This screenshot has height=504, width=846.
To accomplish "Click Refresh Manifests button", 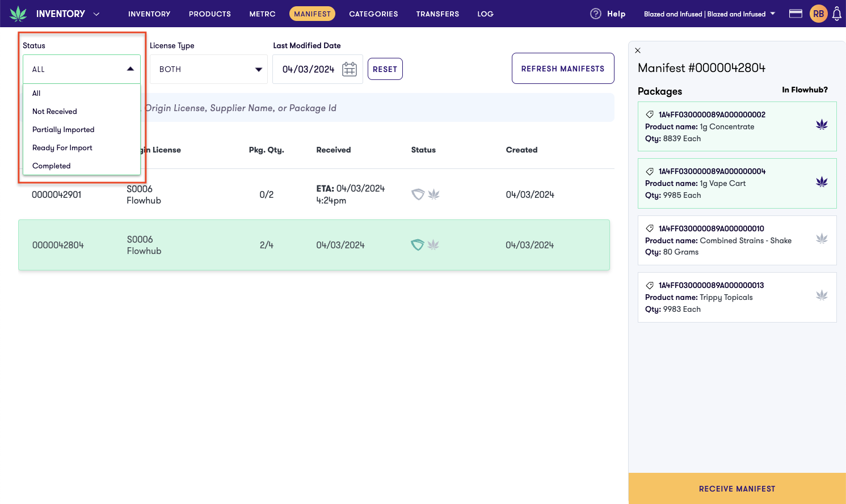I will (x=563, y=69).
